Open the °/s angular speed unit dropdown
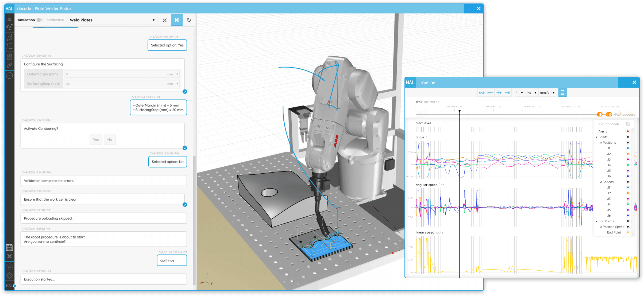Viewport: 644px width, 296px height. coord(531,93)
